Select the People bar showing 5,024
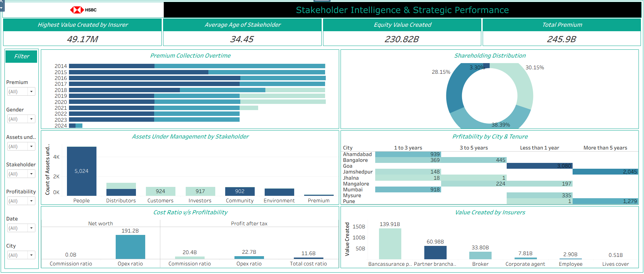The image size is (644, 274). click(x=81, y=171)
